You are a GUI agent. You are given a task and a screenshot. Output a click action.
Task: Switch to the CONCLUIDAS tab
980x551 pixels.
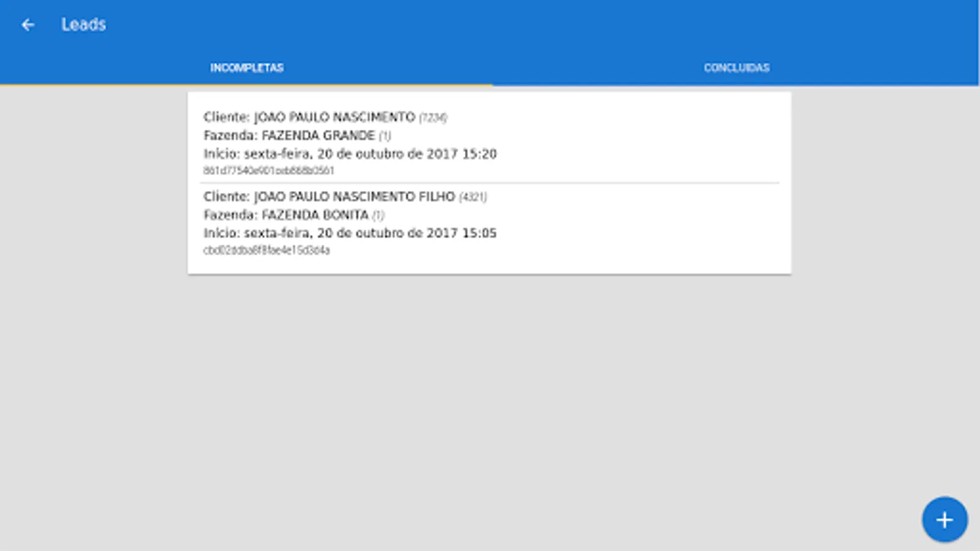736,67
